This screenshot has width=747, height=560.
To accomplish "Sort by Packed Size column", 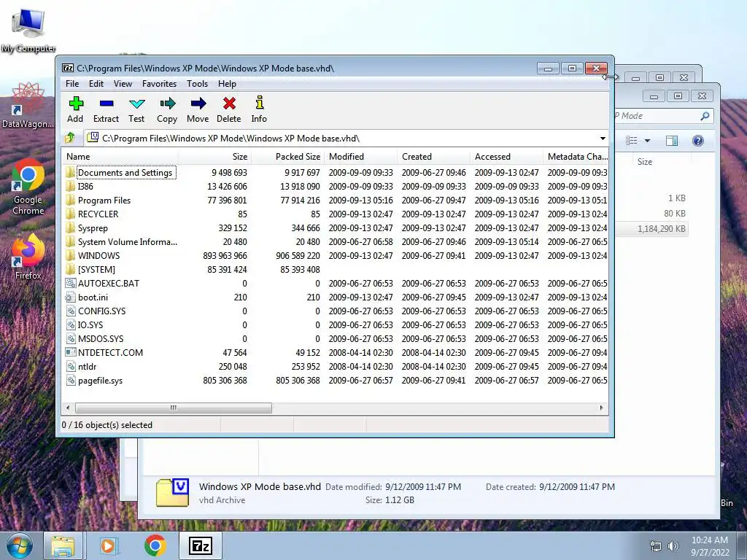I will tap(287, 157).
